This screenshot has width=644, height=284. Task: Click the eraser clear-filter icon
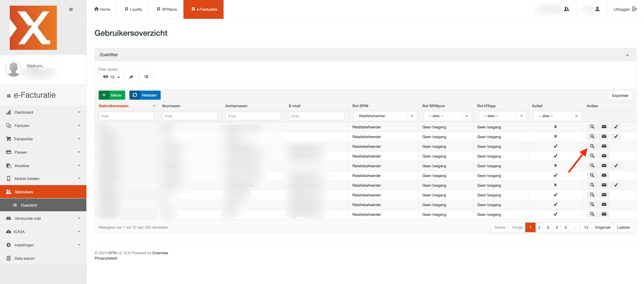[x=131, y=77]
